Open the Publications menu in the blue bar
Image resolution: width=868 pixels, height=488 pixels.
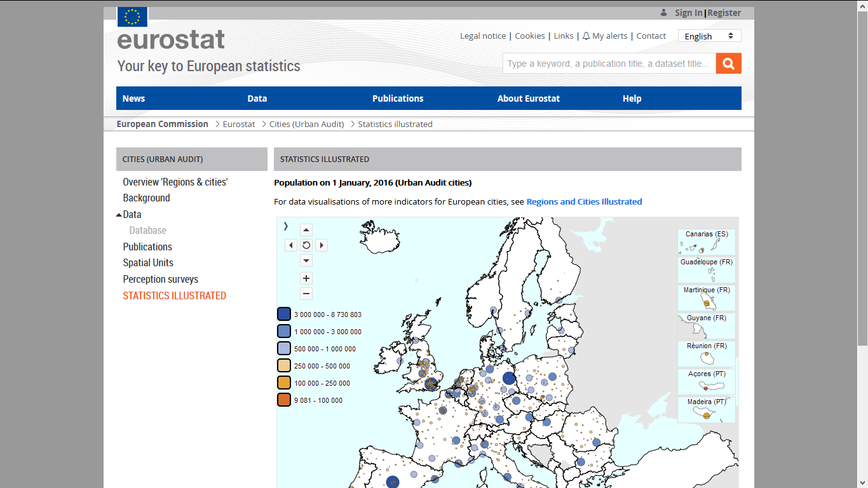[x=398, y=98]
